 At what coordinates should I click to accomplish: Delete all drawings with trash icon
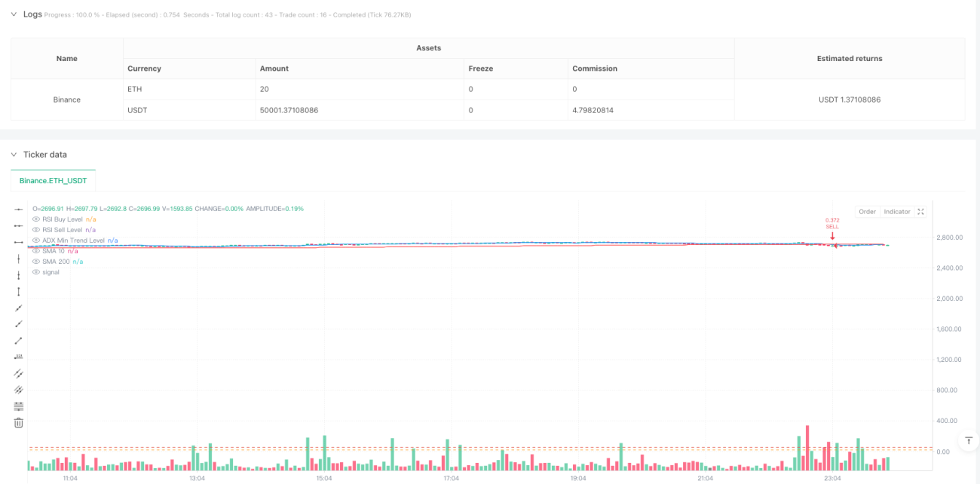pos(19,423)
